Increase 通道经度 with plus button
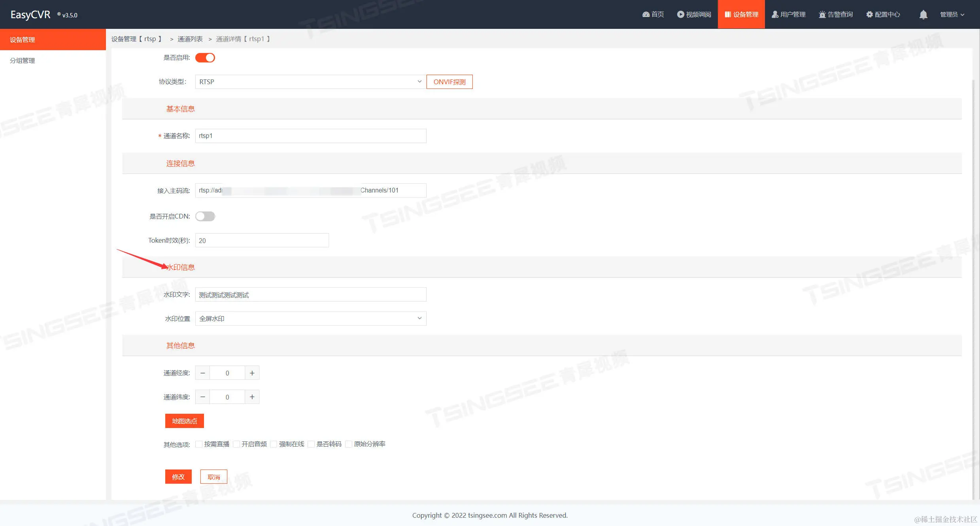 (x=252, y=373)
